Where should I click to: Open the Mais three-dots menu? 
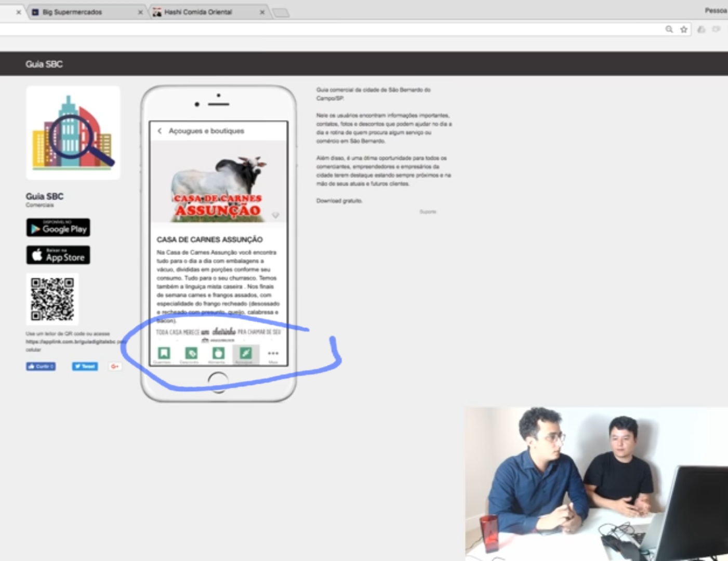tap(273, 354)
